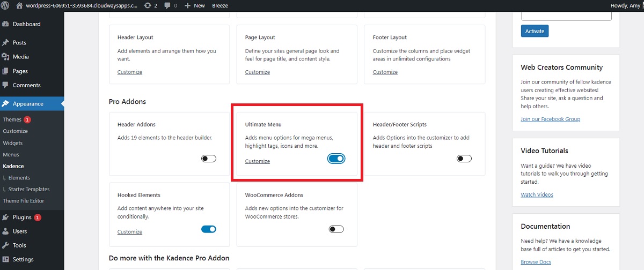644x270 pixels.
Task: Open Join our Facebook Group link
Action: (x=550, y=119)
